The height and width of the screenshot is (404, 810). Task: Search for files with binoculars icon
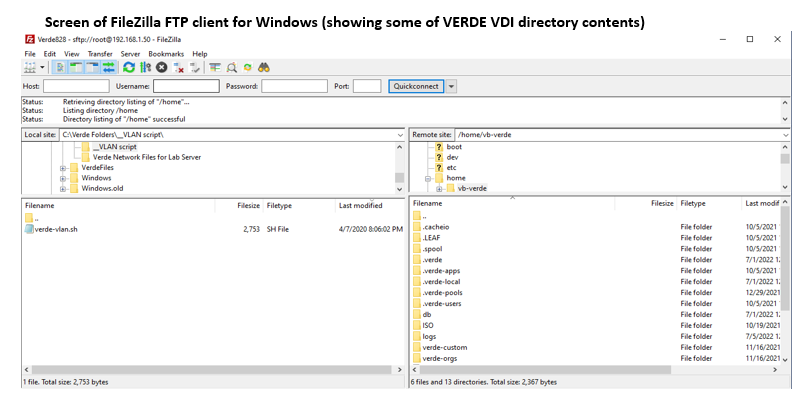(x=264, y=67)
